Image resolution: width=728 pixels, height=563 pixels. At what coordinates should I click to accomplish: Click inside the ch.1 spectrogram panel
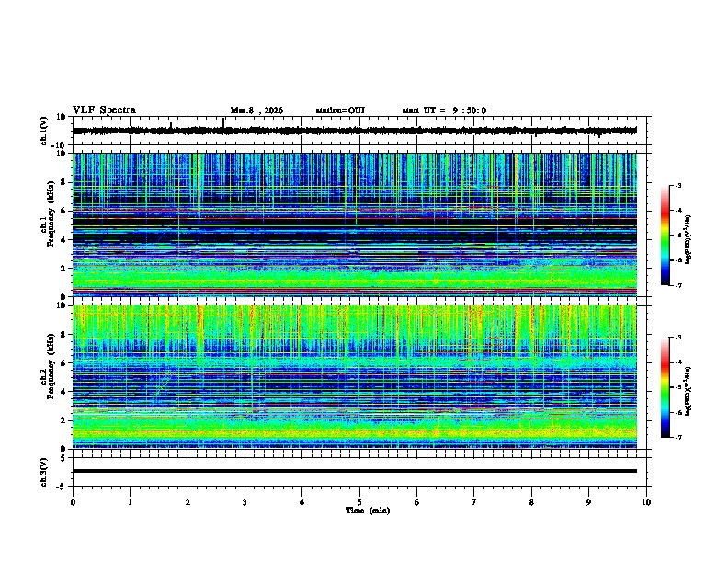355,224
